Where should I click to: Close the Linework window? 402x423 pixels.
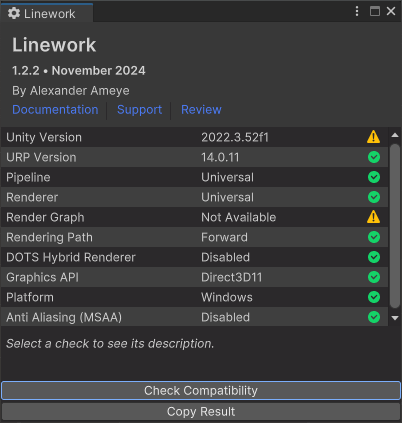click(x=391, y=11)
